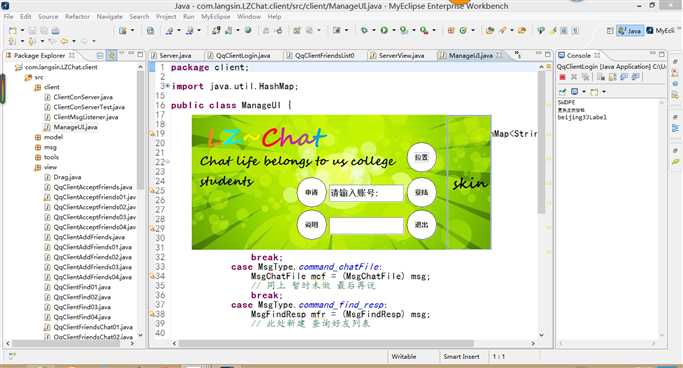The width and height of the screenshot is (683, 368).
Task: Click Minimize icon of Package Explorer view
Action: click(131, 54)
